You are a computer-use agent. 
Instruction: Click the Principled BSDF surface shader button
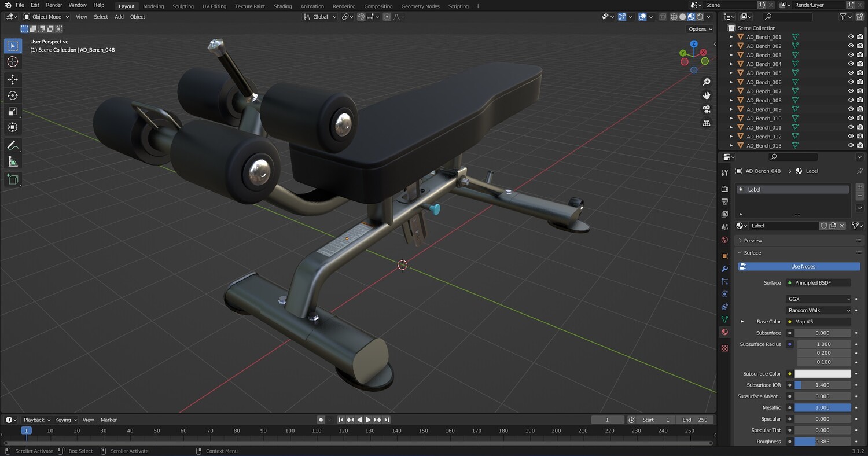(819, 283)
